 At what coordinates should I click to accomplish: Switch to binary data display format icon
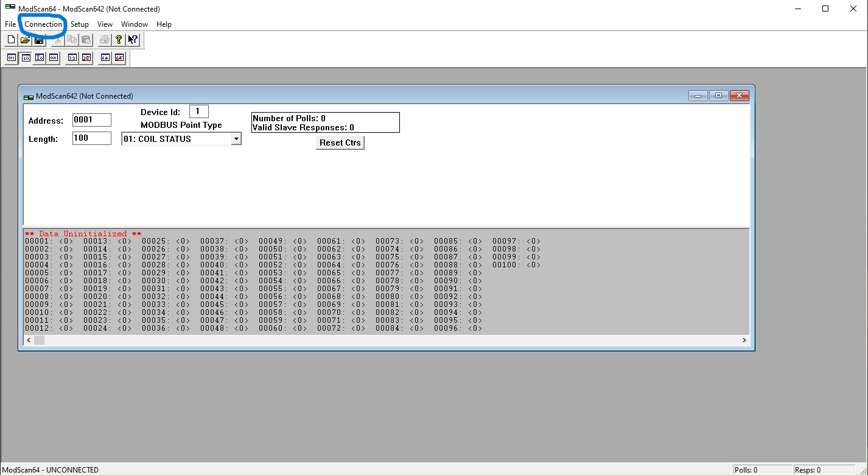pos(12,58)
